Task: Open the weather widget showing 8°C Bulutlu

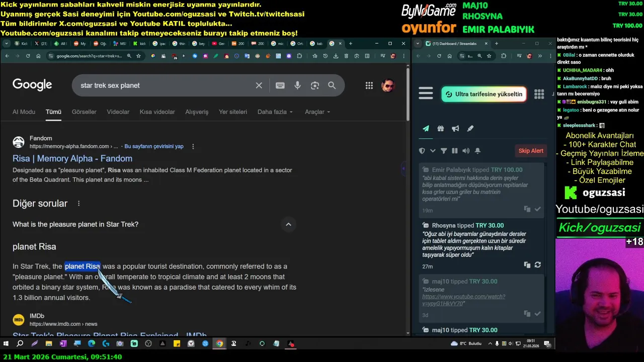Action: 466,344
